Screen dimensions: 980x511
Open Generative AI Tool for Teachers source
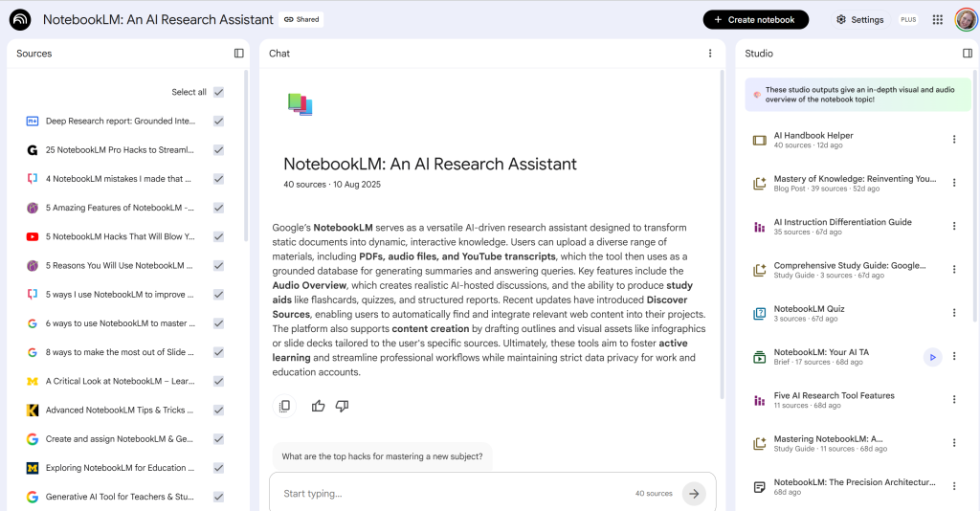coord(119,497)
